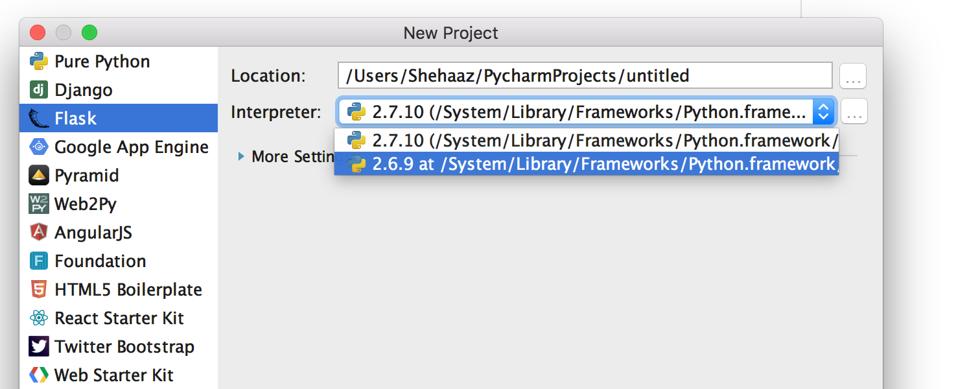This screenshot has width=980, height=389.
Task: Choose AngularJS project template
Action: (x=119, y=233)
